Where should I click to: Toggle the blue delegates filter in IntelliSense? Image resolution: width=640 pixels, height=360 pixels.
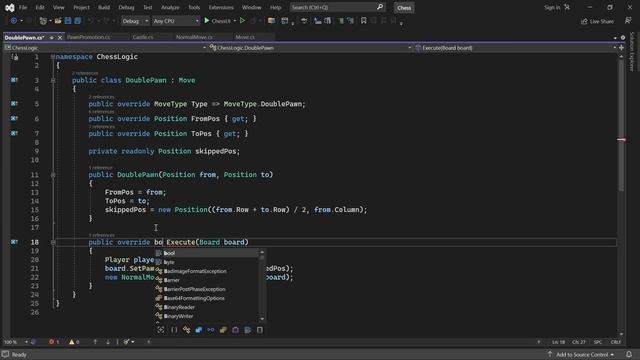(x=198, y=330)
